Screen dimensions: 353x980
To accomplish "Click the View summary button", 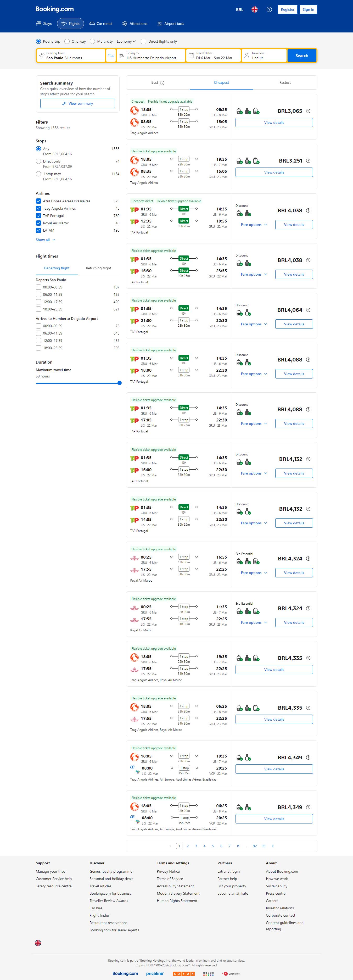I will click(x=78, y=103).
